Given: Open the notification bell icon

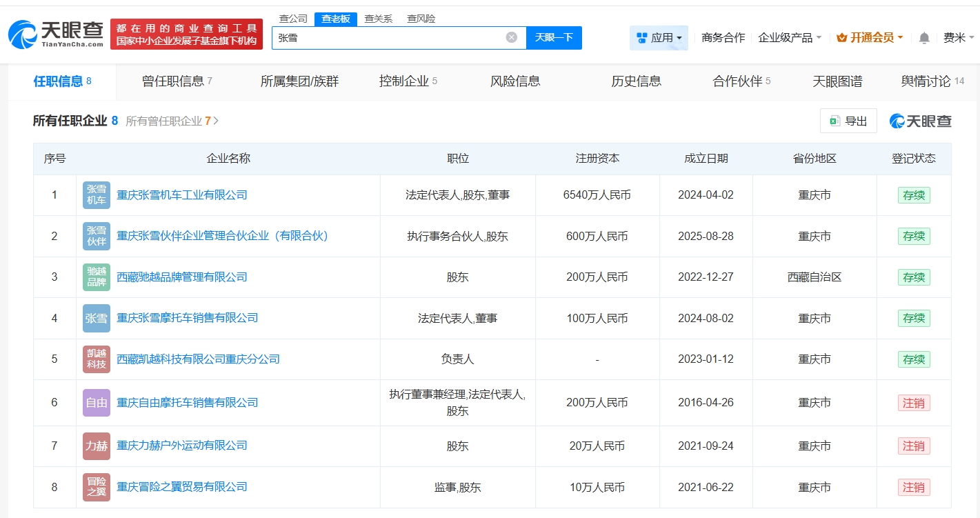Looking at the screenshot, I should click(x=923, y=38).
